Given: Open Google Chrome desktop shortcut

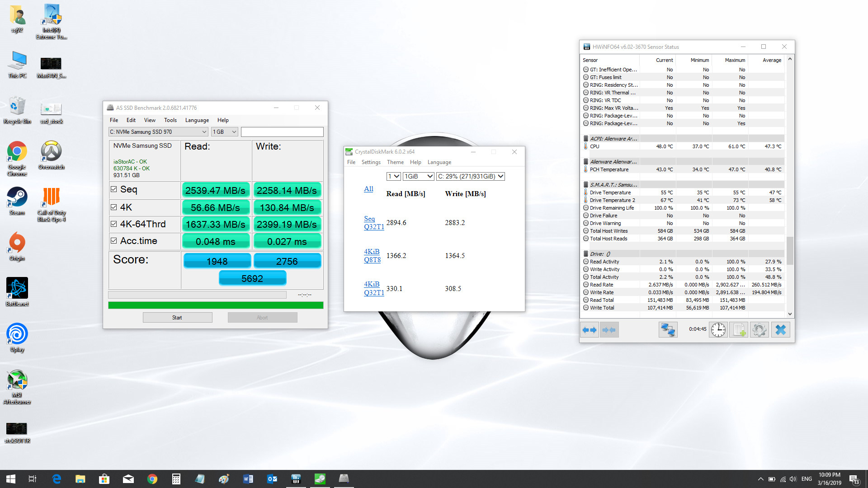Looking at the screenshot, I should [x=17, y=159].
